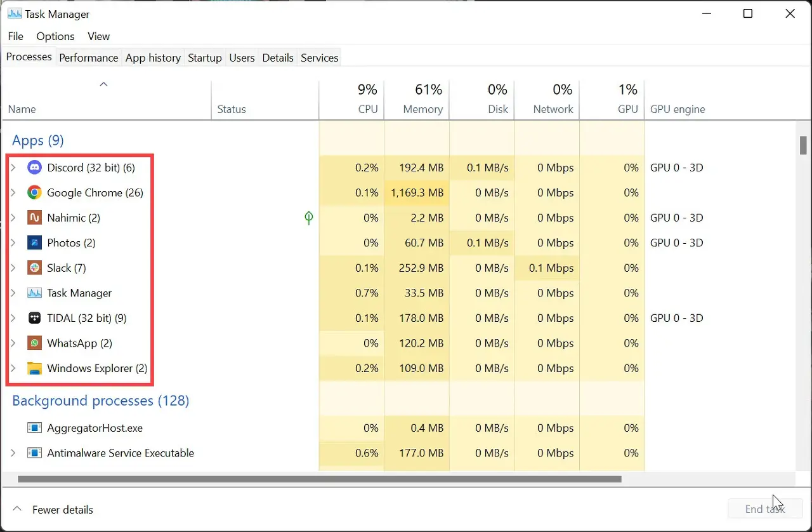
Task: Click Discord's GPU 0 - 3D engine cell
Action: click(x=677, y=168)
